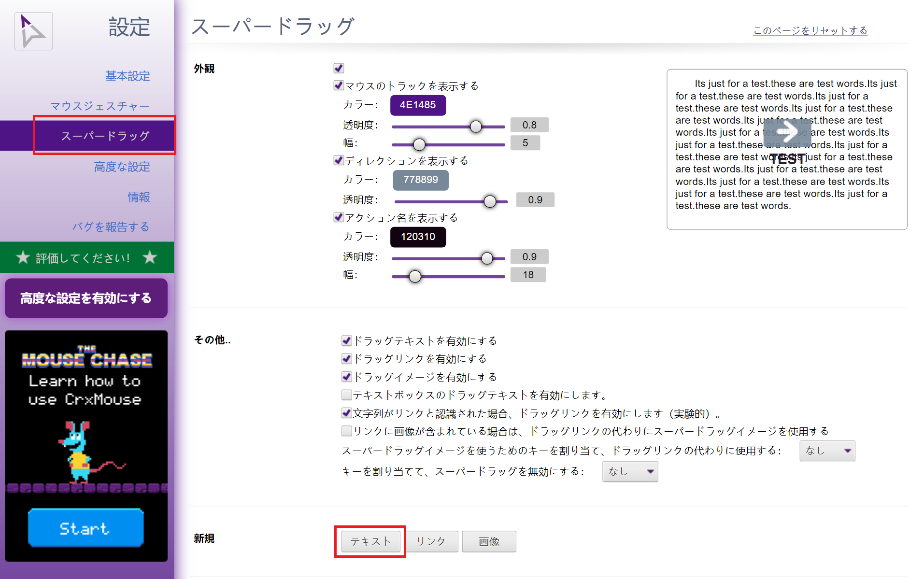Click the 新規 section label
Screen dimensions: 924x579
[x=204, y=538]
